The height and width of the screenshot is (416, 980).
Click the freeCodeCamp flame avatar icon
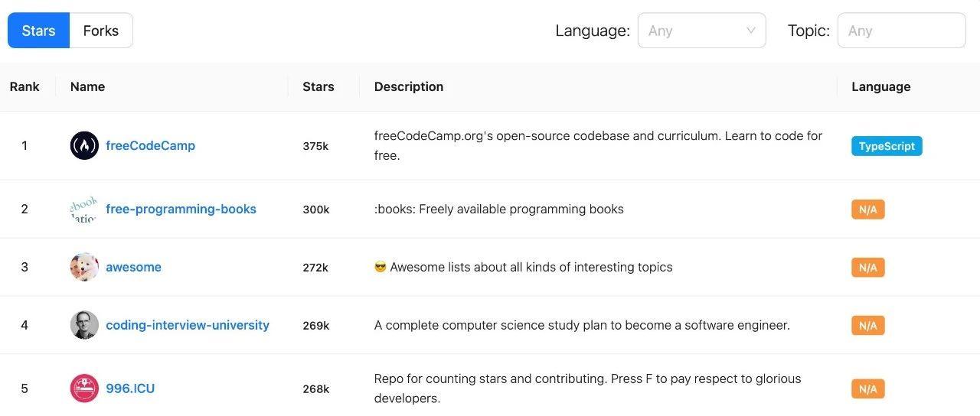pos(84,145)
